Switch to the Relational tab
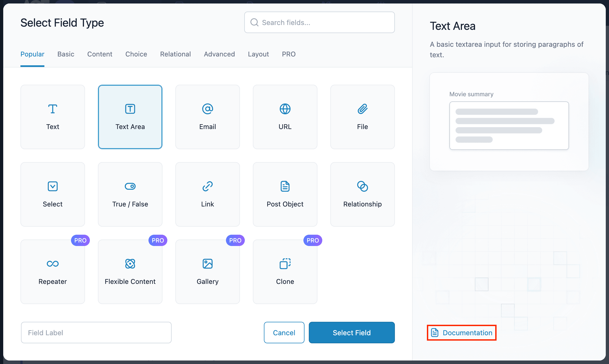Image resolution: width=609 pixels, height=364 pixels. pos(175,54)
